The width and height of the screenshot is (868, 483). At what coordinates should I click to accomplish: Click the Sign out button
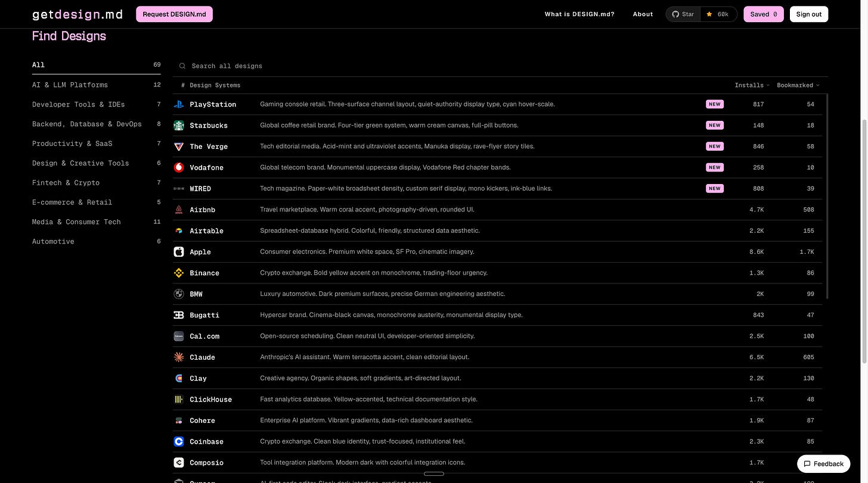pos(809,14)
